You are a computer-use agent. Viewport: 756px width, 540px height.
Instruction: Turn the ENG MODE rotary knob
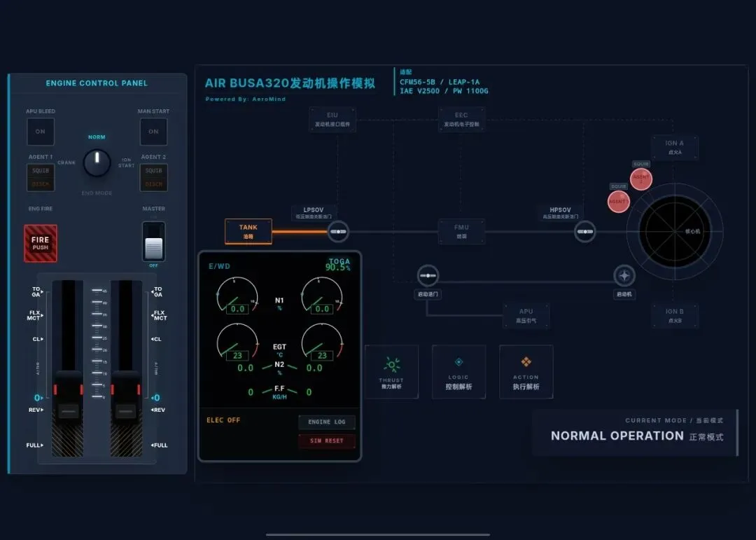click(97, 162)
